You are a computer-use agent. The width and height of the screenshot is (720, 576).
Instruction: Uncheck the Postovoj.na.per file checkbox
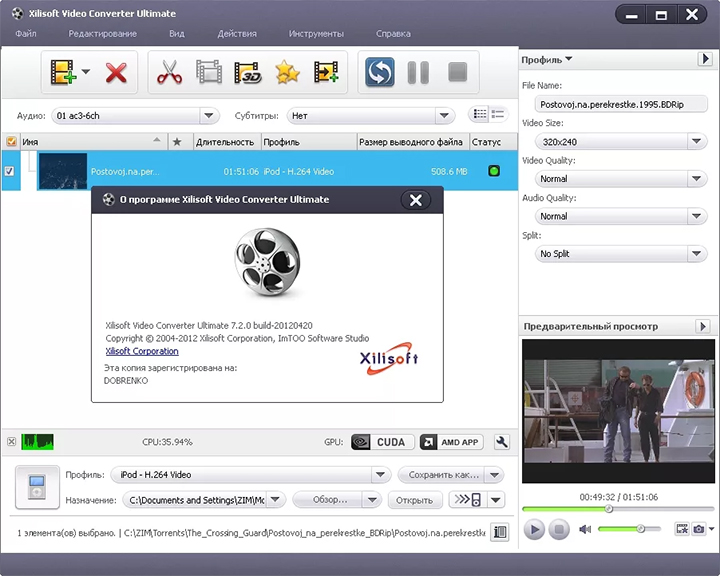click(10, 171)
